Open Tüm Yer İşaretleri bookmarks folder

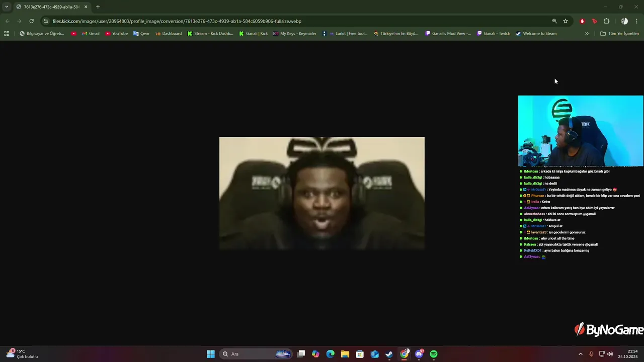pos(619,34)
